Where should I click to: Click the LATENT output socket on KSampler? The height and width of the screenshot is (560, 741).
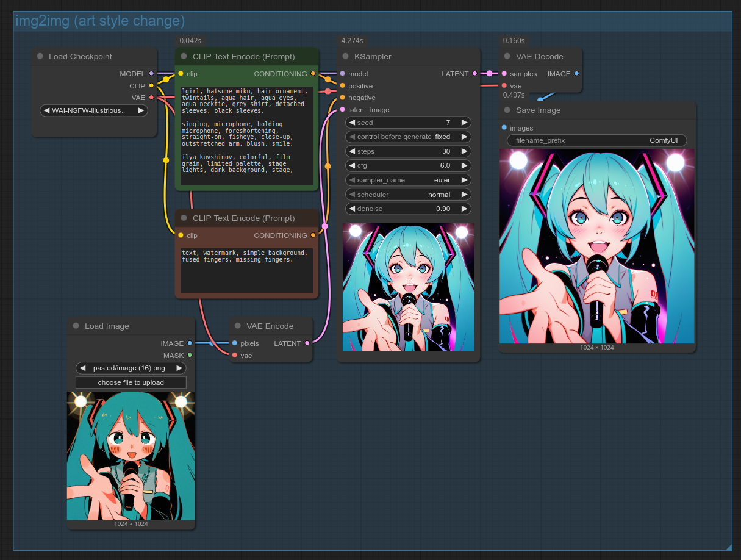(x=474, y=74)
